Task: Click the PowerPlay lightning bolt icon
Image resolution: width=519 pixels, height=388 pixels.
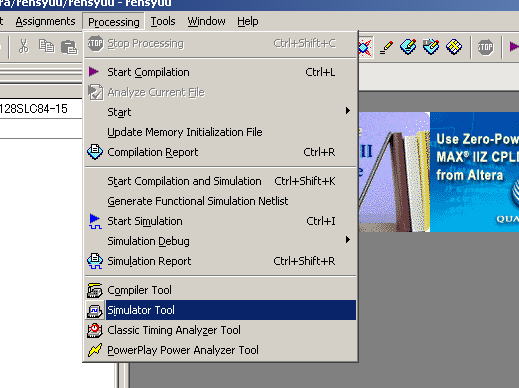Action: click(95, 350)
